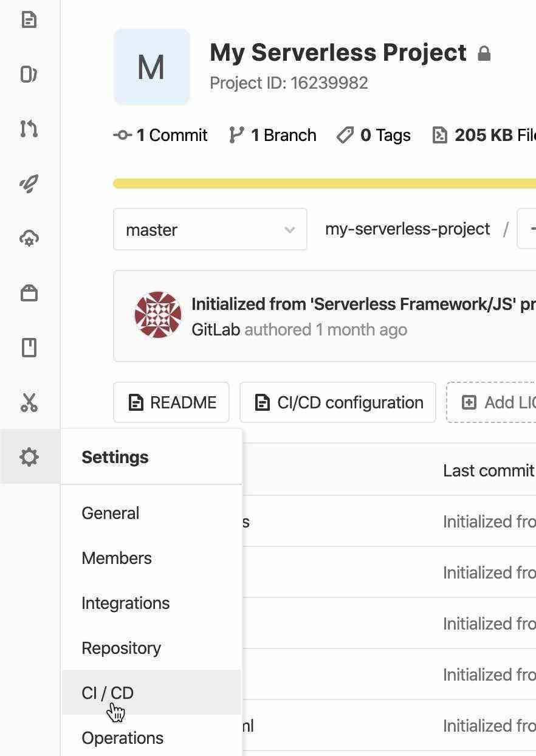Open Repository via the sidebar document icon
The height and width of the screenshot is (756, 536).
pos(29,20)
